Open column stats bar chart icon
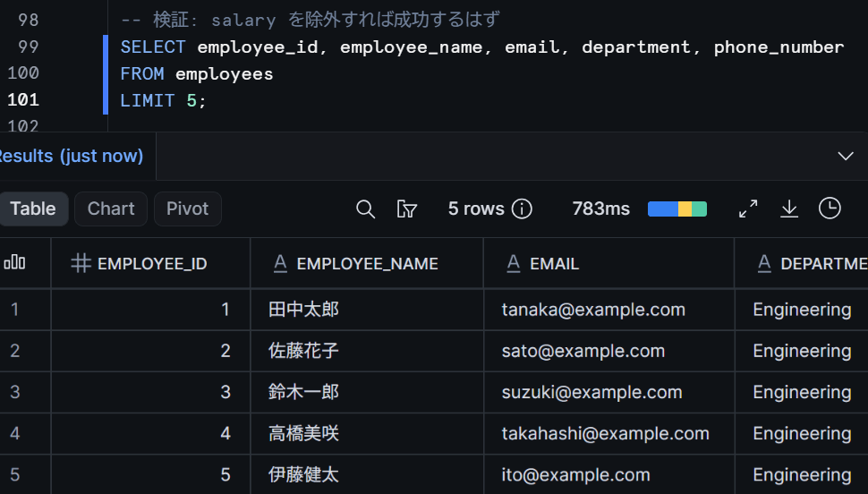The height and width of the screenshot is (494, 868). tap(15, 262)
